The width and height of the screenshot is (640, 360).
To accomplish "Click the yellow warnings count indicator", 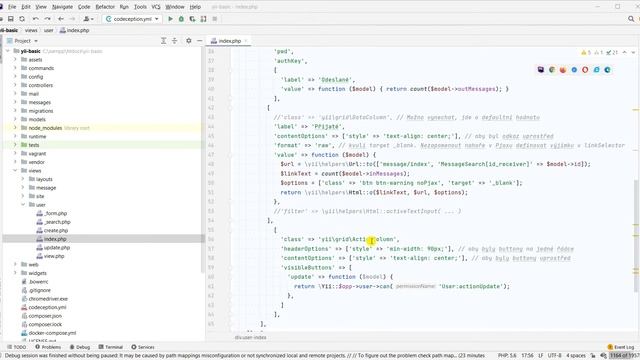I will click(586, 53).
